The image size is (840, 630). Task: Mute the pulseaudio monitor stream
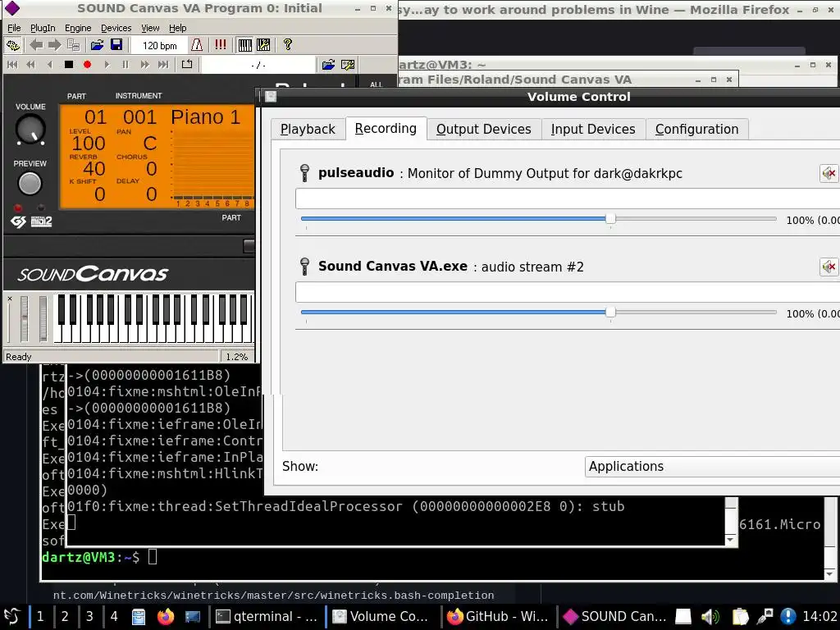pyautogui.click(x=829, y=174)
